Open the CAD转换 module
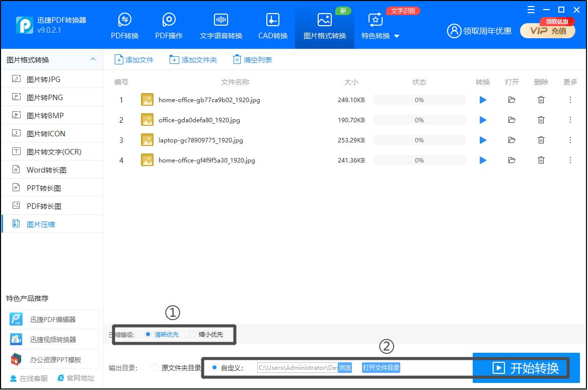 click(272, 26)
